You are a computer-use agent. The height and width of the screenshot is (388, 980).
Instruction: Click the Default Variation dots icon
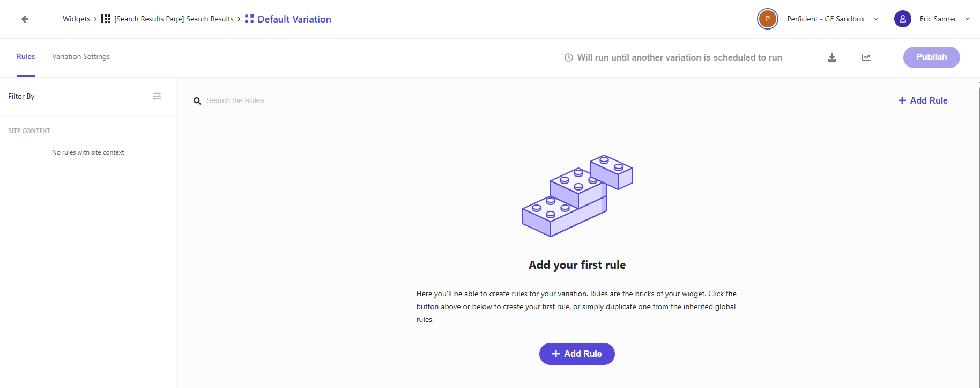click(x=249, y=19)
